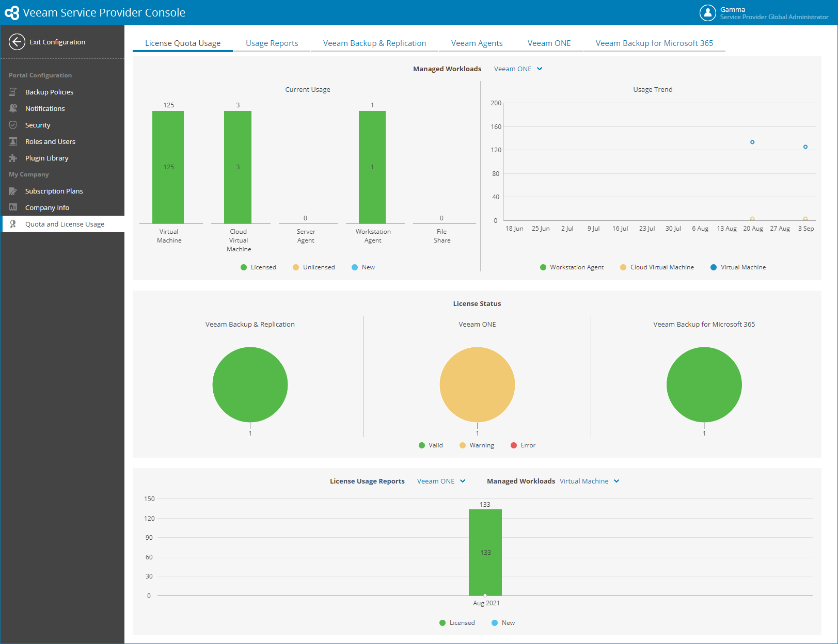Click the 18 Jun axis label
The width and height of the screenshot is (838, 644).
pos(514,229)
